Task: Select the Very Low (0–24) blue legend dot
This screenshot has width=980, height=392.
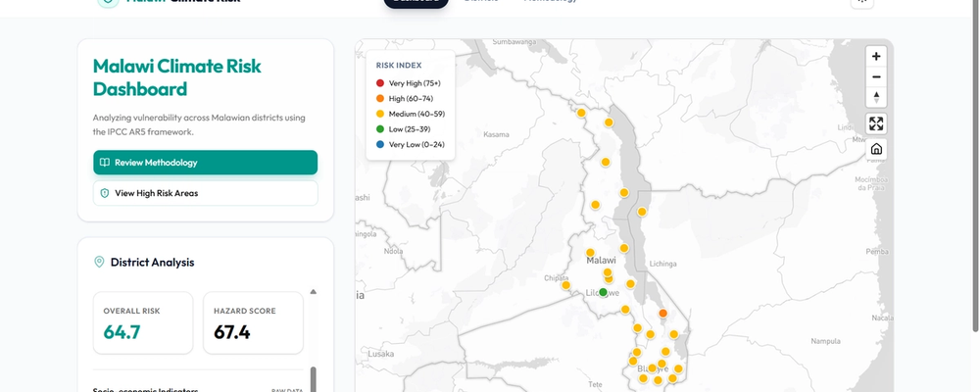Action: tap(380, 144)
